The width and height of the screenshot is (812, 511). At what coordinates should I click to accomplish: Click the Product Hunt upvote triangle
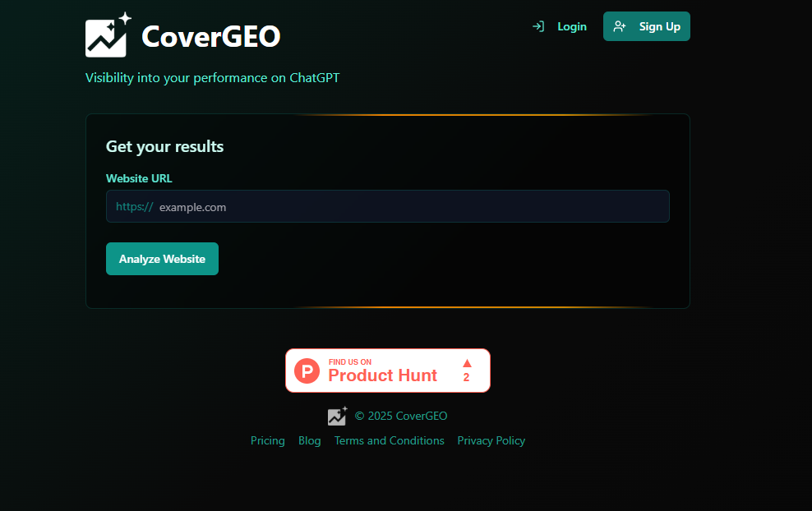point(467,363)
